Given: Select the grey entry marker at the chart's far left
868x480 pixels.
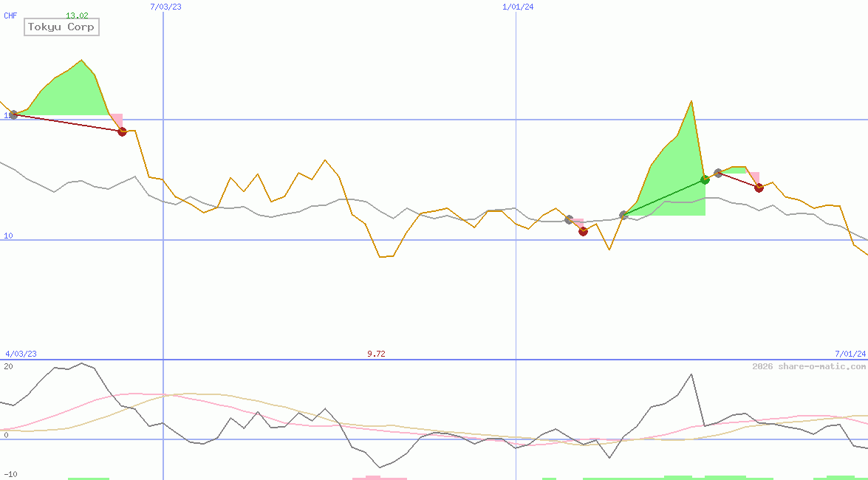Looking at the screenshot, I should pyautogui.click(x=13, y=115).
